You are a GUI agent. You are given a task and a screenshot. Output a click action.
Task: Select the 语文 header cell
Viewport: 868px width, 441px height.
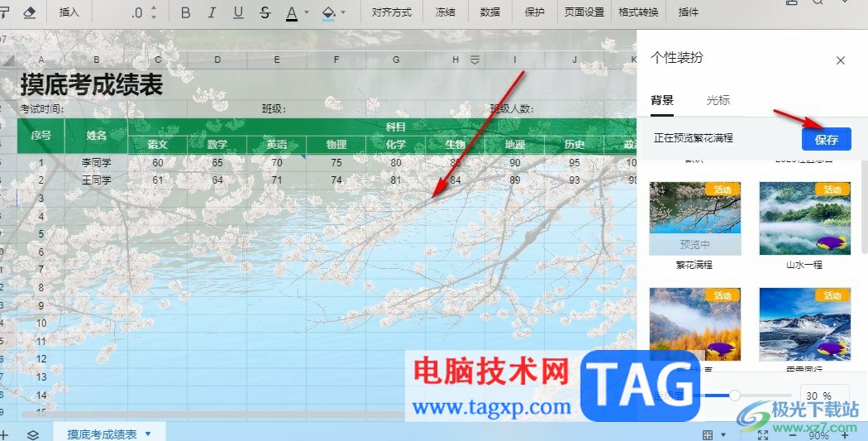click(x=158, y=145)
